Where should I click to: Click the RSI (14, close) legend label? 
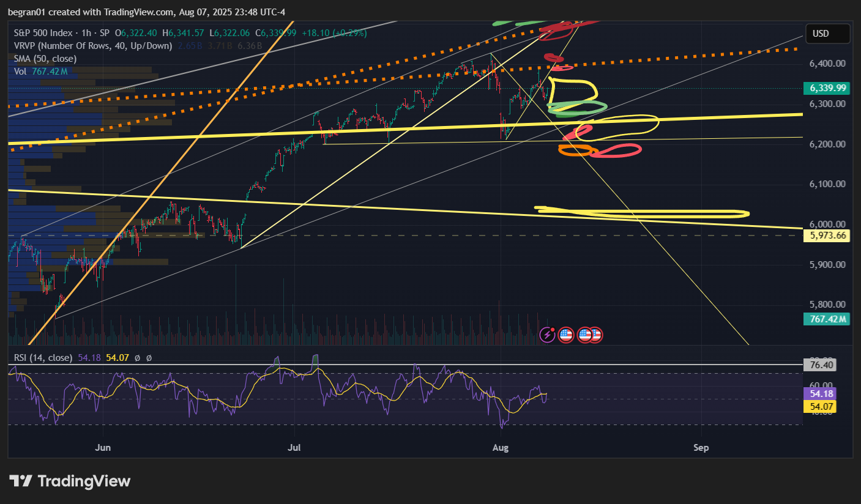43,358
